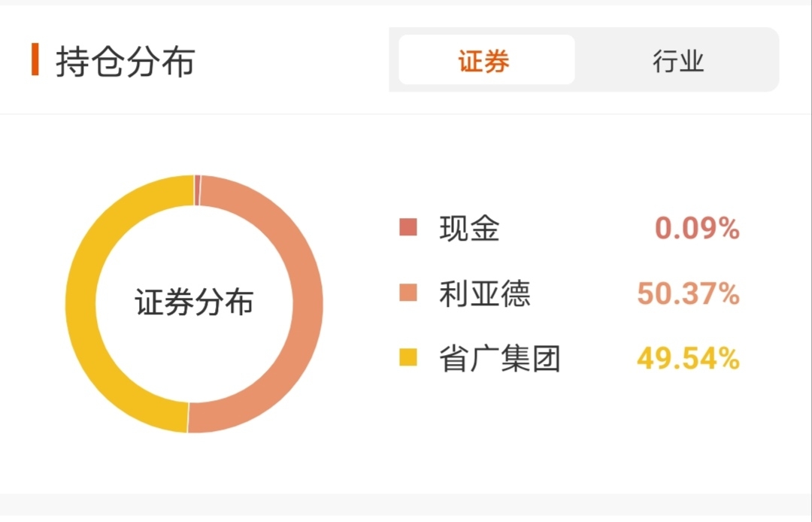Click the orange 利亚德 legend square
Screen dimensions: 812x522
point(408,292)
